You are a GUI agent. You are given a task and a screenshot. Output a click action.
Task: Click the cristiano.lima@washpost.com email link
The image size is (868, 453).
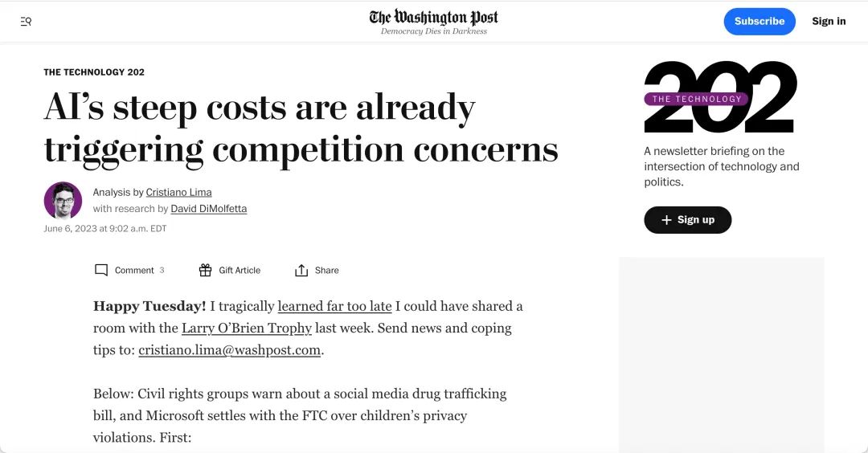pos(230,350)
